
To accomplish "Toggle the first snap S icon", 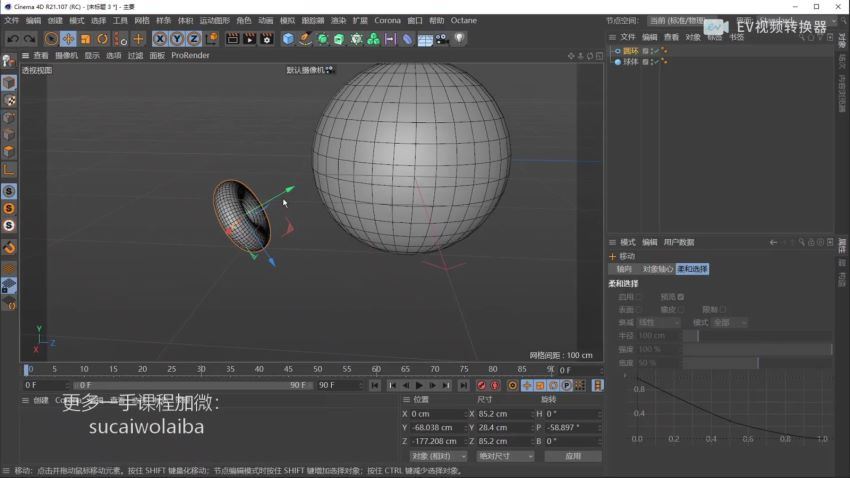I will coord(9,191).
